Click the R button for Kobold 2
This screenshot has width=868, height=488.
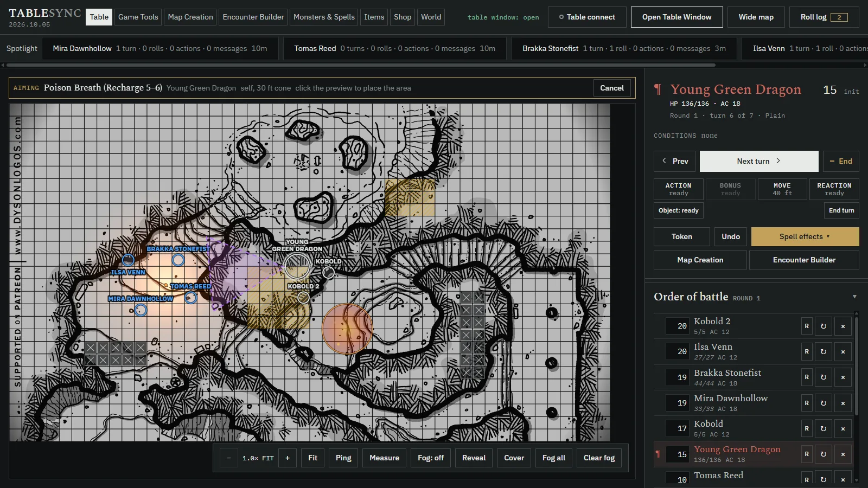pyautogui.click(x=807, y=326)
